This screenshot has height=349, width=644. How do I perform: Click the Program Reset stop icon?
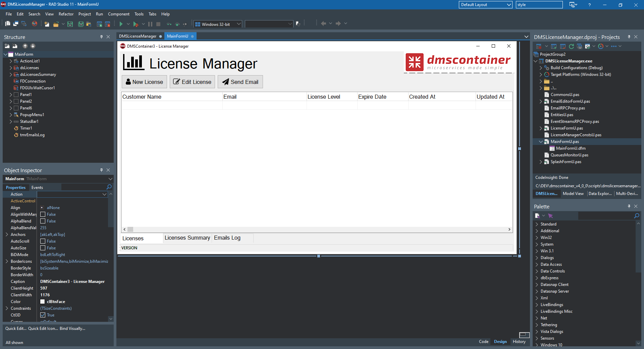click(158, 24)
